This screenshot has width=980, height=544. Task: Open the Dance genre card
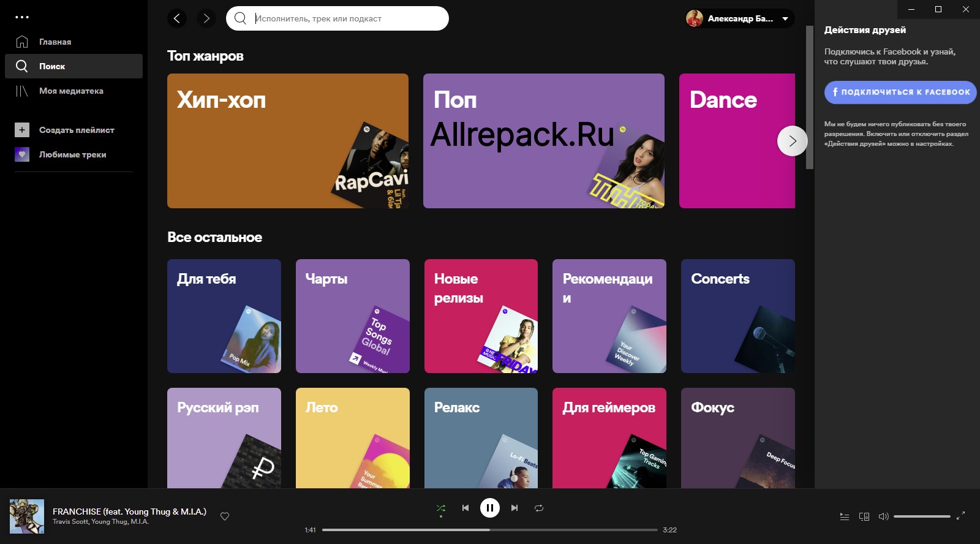pyautogui.click(x=737, y=141)
